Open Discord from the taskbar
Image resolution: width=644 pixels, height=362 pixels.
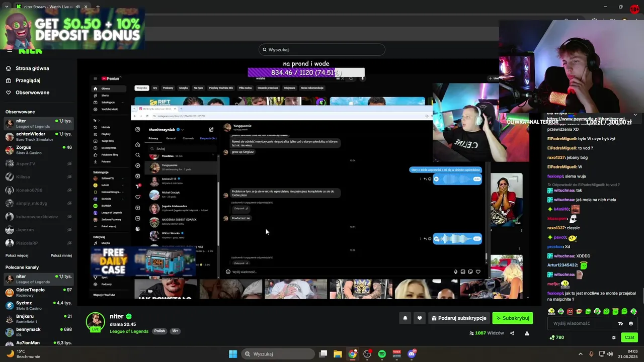pos(412,354)
